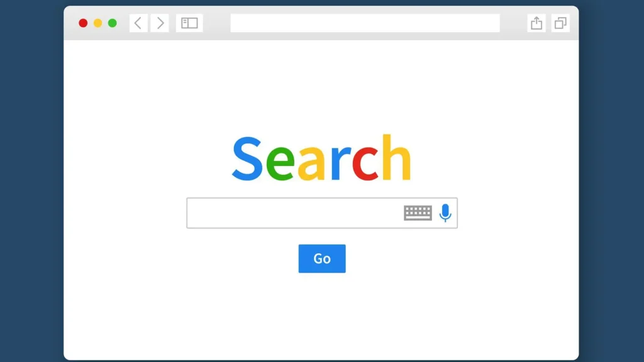Viewport: 644px width, 362px height.
Task: Click the colorful Search logo
Action: click(x=321, y=158)
